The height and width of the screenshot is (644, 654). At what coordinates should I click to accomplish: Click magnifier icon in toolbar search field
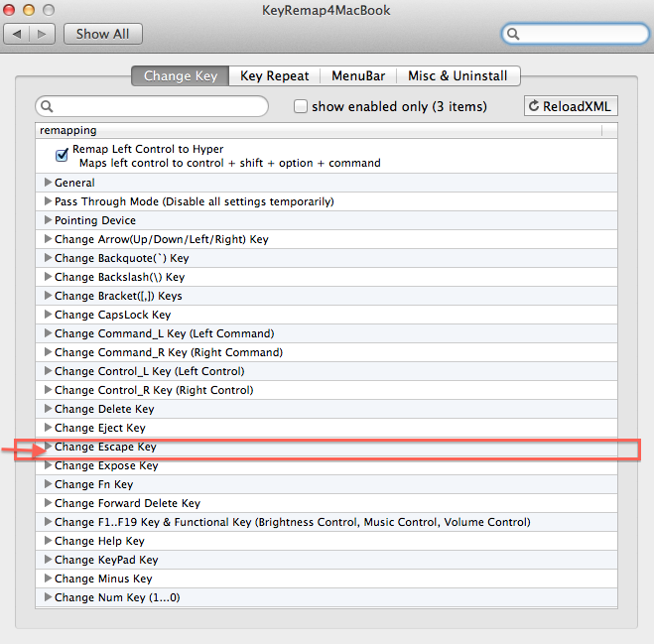click(x=514, y=34)
